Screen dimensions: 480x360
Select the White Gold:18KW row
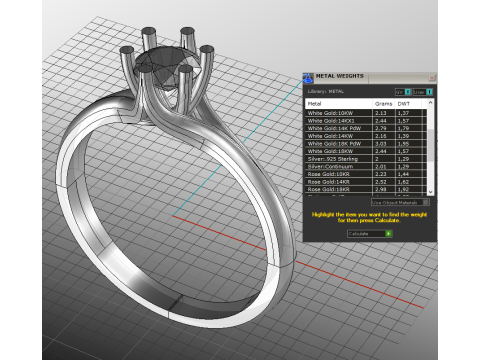(x=366, y=151)
